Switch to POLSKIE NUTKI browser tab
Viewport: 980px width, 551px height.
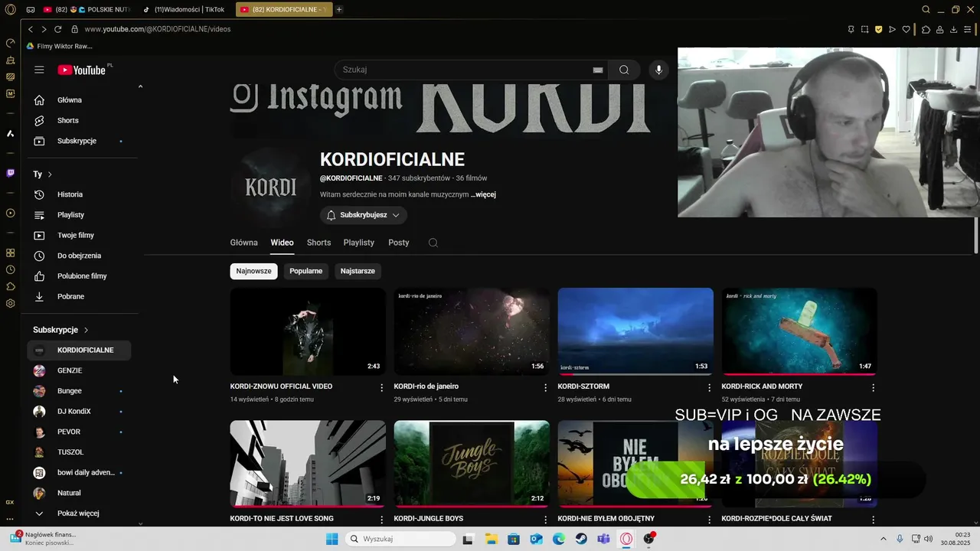pyautogui.click(x=88, y=9)
